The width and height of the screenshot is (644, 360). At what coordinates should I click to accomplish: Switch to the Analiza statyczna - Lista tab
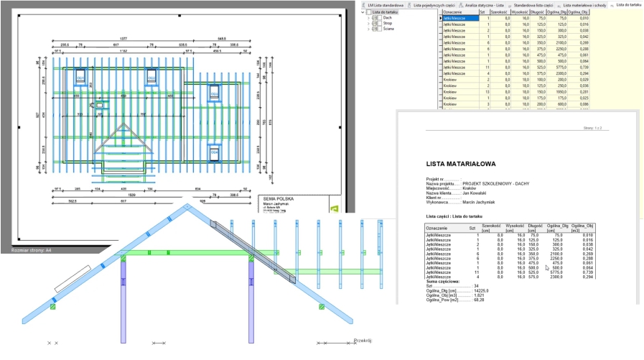coord(478,4)
